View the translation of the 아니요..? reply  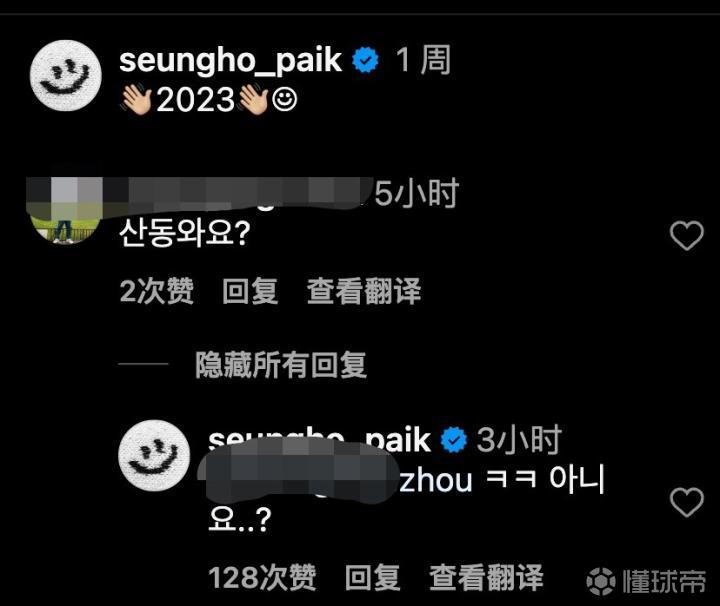click(486, 578)
